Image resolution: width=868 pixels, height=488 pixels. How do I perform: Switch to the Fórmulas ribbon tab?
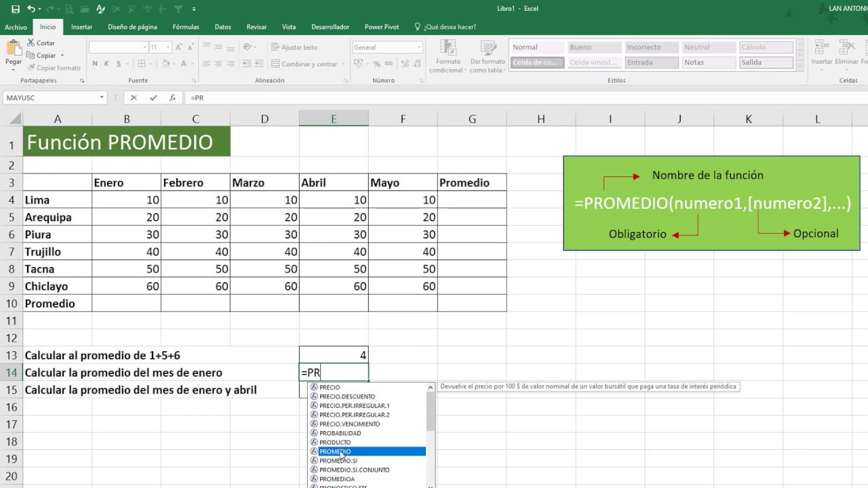pos(186,27)
